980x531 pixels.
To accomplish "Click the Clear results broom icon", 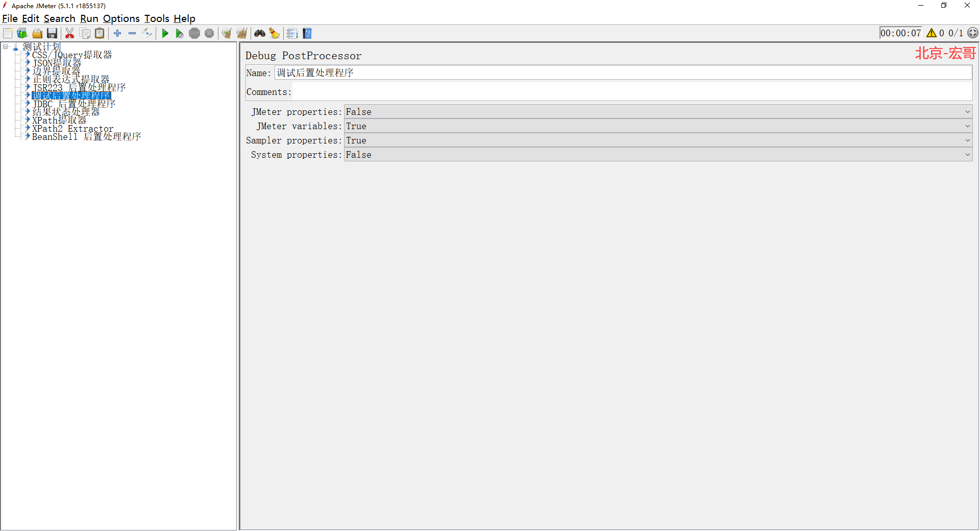I will click(x=227, y=33).
